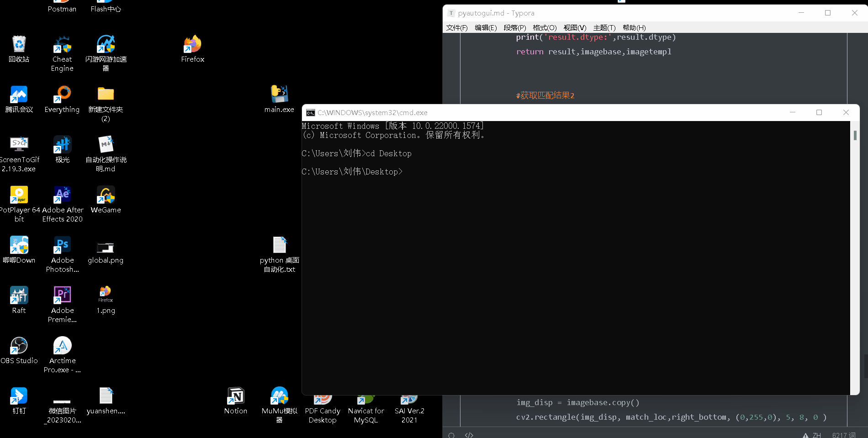The image size is (868, 438).
Task: Launch the MuMu模拟器 emulator
Action: pos(279,396)
